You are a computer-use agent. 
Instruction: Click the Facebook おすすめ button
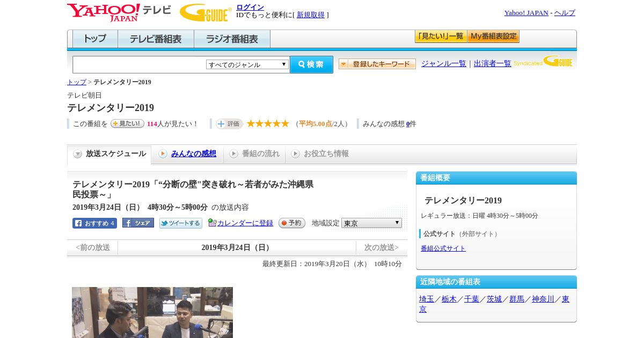(x=94, y=223)
